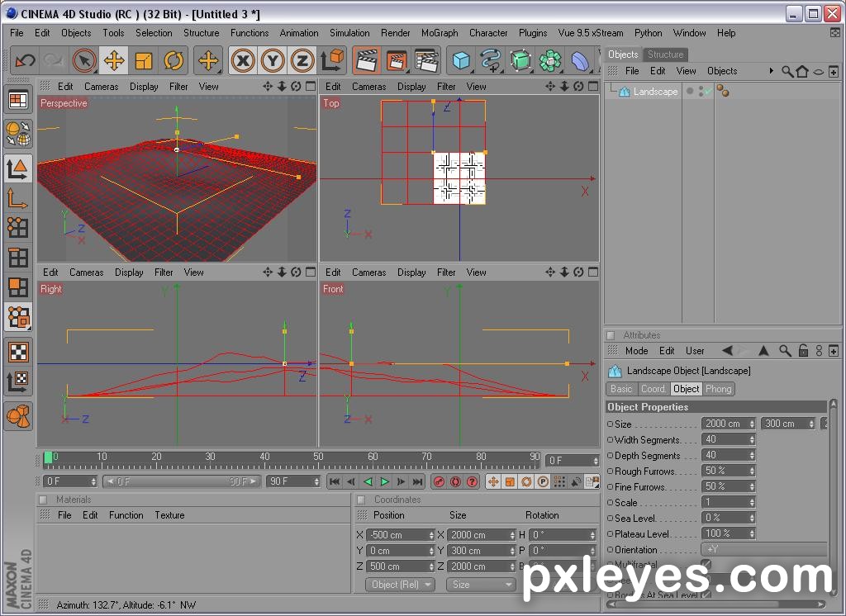Select the Object Axis tool in left sidebar
Screen dimensions: 846x616
[18, 198]
